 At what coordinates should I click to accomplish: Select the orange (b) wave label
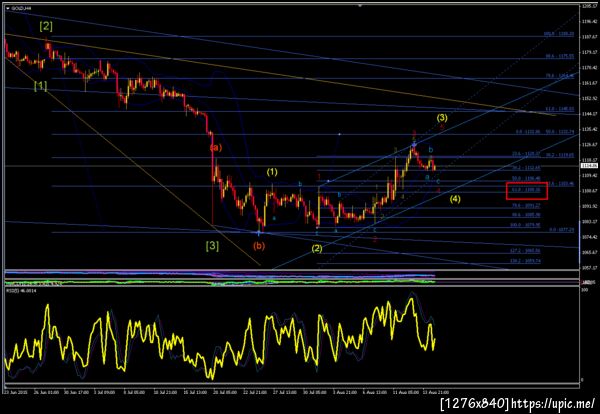pyautogui.click(x=259, y=246)
